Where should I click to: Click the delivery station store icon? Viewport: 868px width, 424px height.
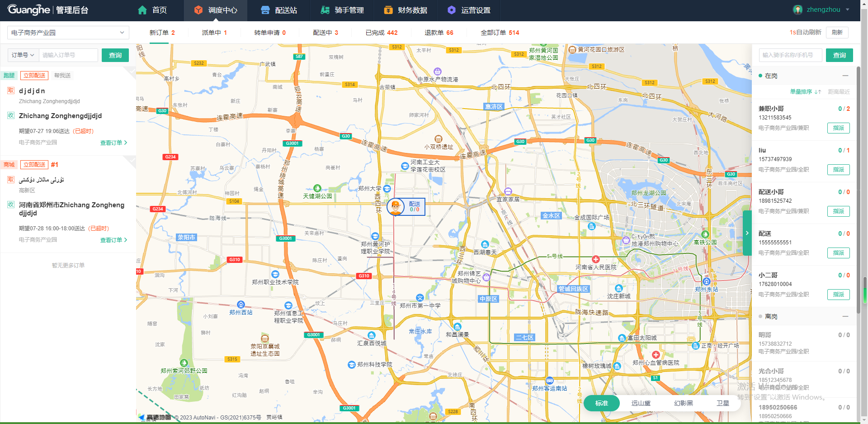point(265,10)
